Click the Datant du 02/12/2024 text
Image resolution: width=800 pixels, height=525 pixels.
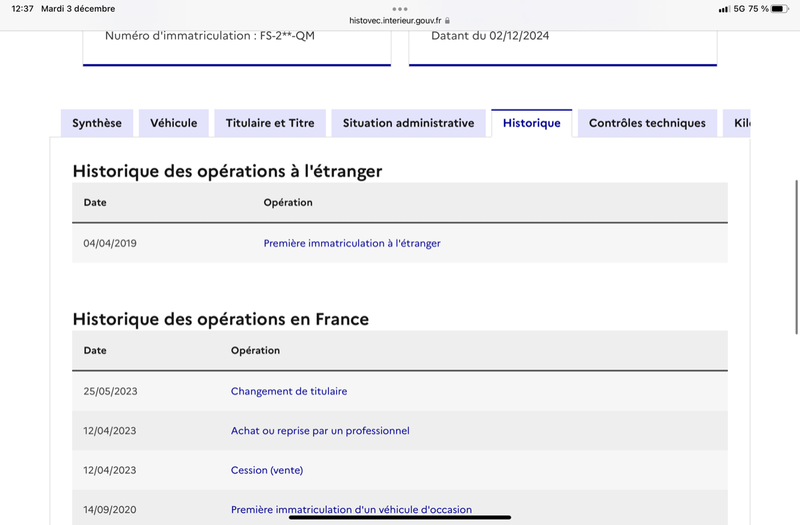(490, 36)
